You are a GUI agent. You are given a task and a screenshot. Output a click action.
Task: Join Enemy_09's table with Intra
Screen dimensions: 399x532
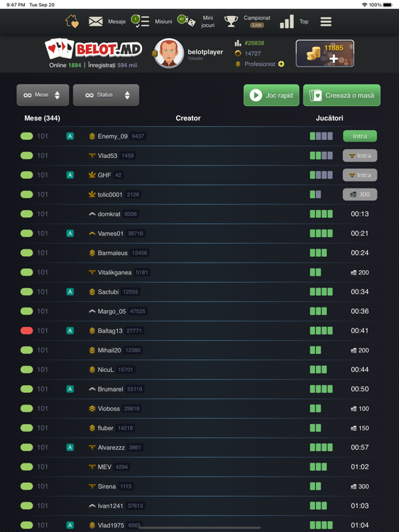[360, 136]
